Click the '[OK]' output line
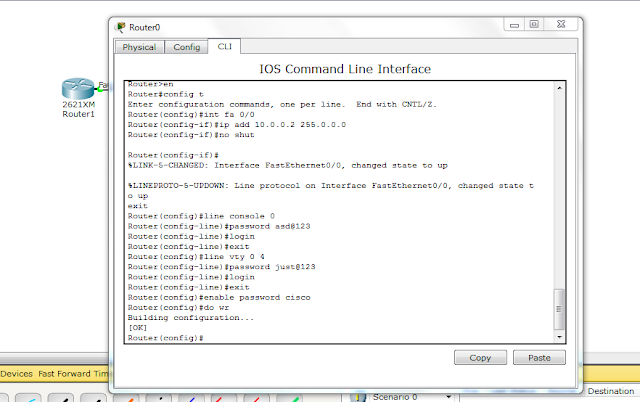Image resolution: width=640 pixels, height=402 pixels. [137, 328]
